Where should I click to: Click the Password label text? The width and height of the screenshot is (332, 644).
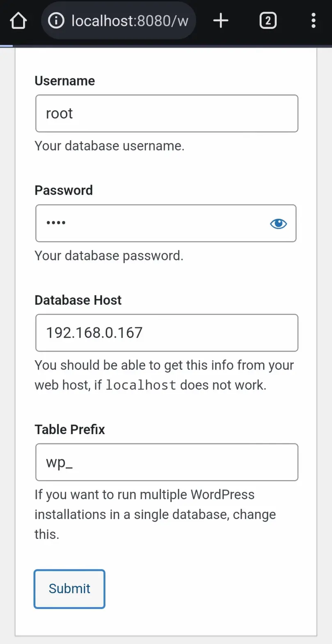click(64, 190)
